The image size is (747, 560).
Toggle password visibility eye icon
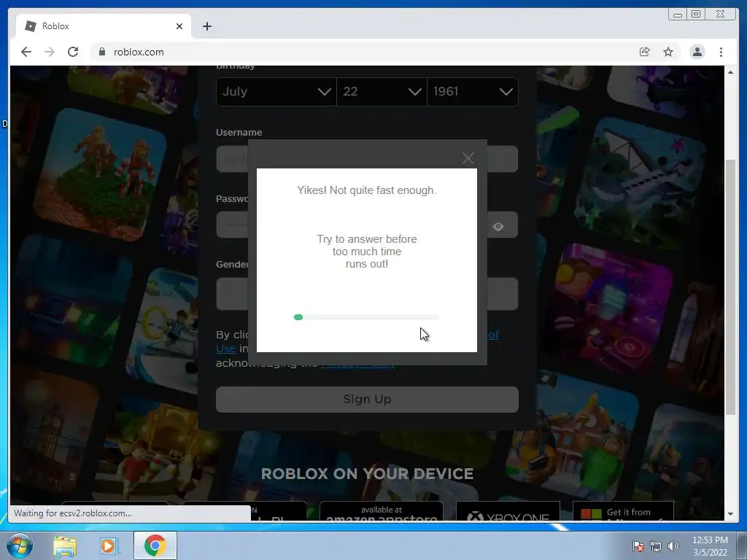(x=498, y=227)
